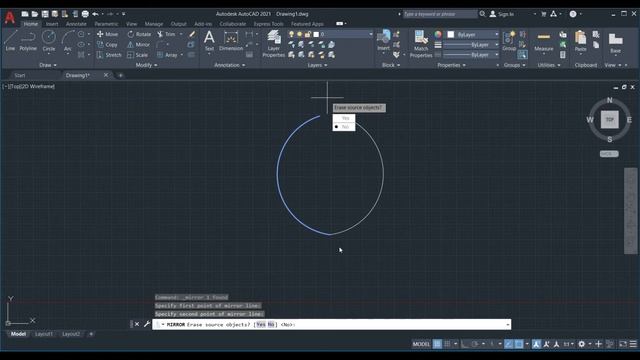Select the No option radio
640x360 pixels.
(x=344, y=127)
